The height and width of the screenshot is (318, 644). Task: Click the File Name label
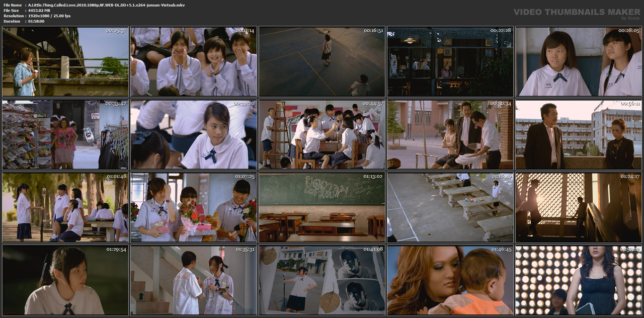pyautogui.click(x=13, y=5)
